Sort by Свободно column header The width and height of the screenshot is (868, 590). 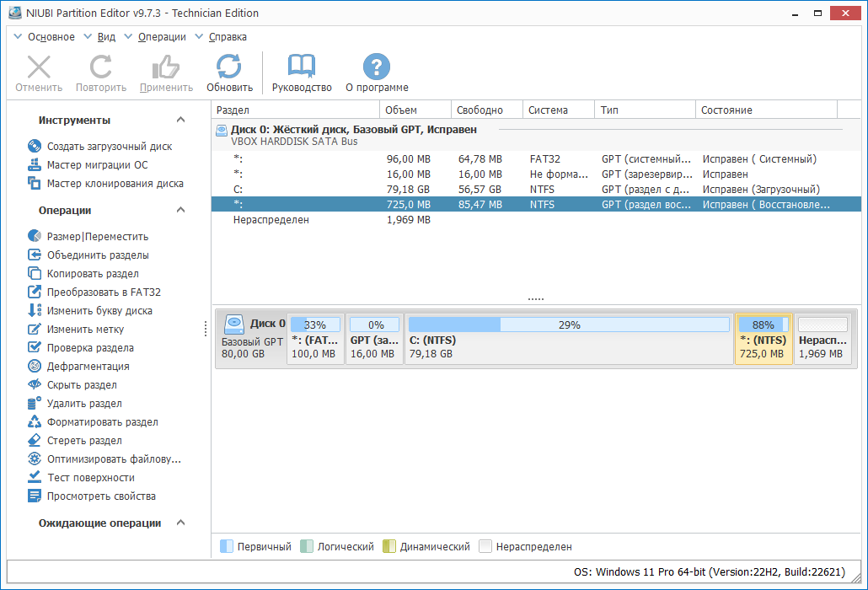pyautogui.click(x=486, y=110)
